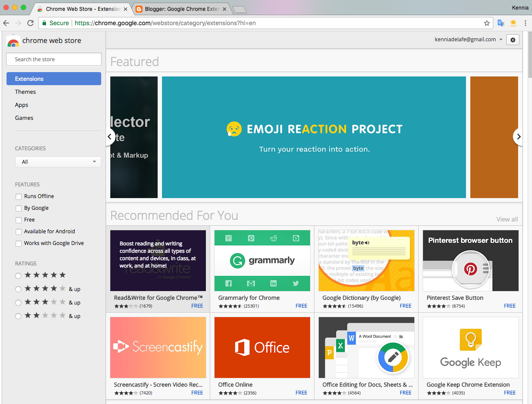
Task: Close the Chrome Web Store tab
Action: coord(126,9)
